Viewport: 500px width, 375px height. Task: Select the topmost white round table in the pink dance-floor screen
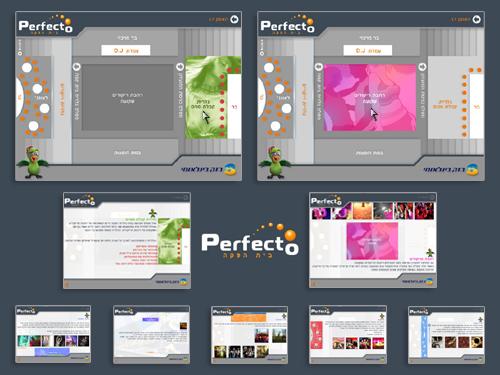[269, 68]
